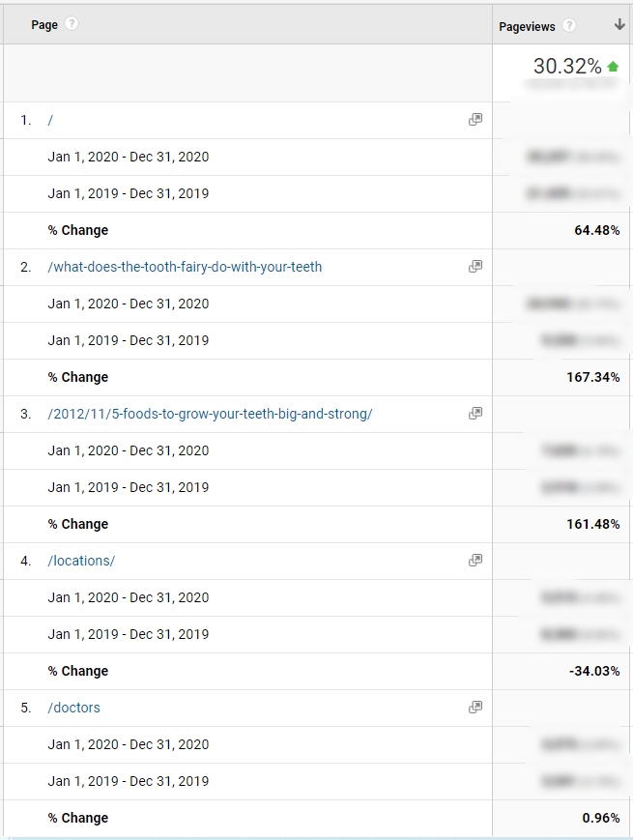Screen dimensions: 633x840
Task: Select the 167.34% change value
Action: coord(593,377)
